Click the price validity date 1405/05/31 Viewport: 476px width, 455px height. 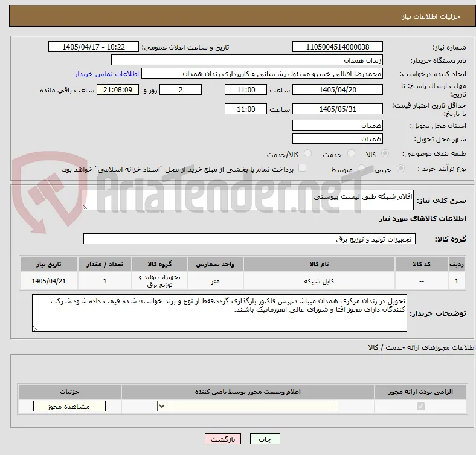pyautogui.click(x=338, y=109)
